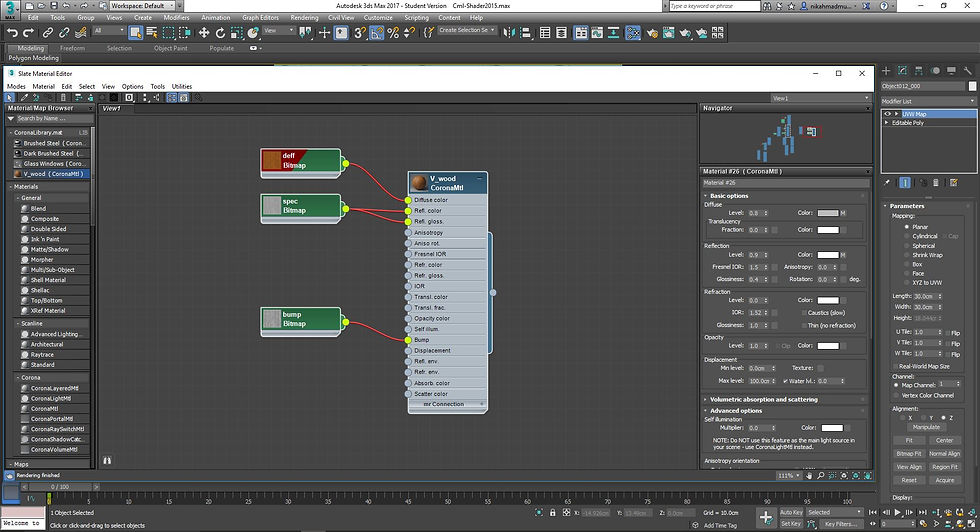980x532 pixels.
Task: Select the Vertex Color Channel option
Action: (x=896, y=395)
